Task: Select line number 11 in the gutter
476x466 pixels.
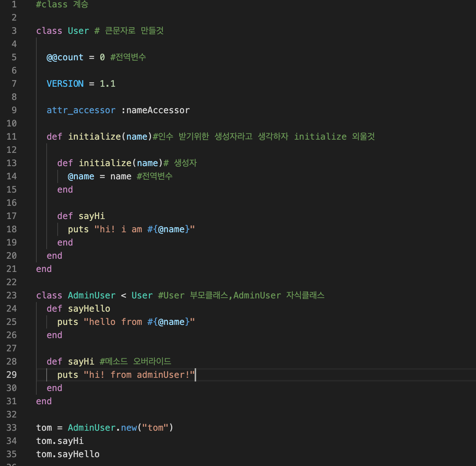Action: 11,137
